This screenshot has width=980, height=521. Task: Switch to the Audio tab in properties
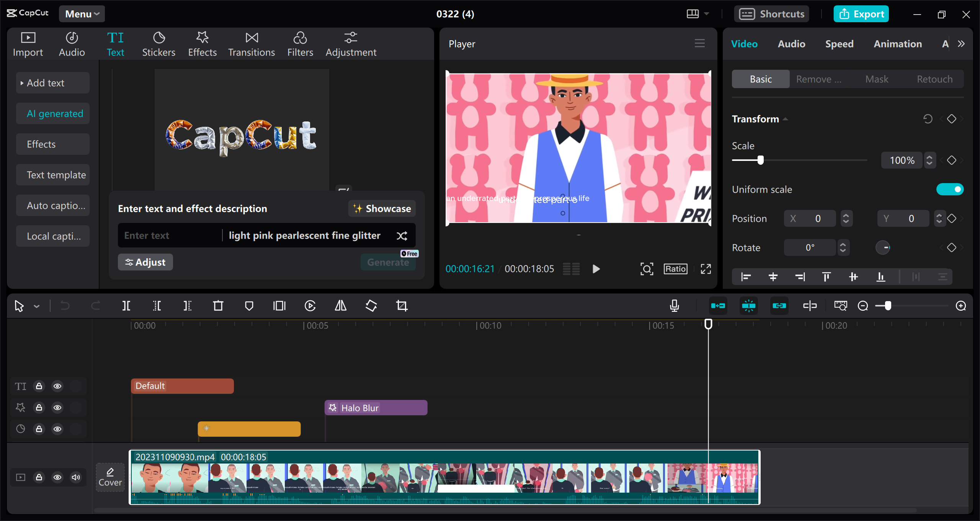click(x=791, y=43)
